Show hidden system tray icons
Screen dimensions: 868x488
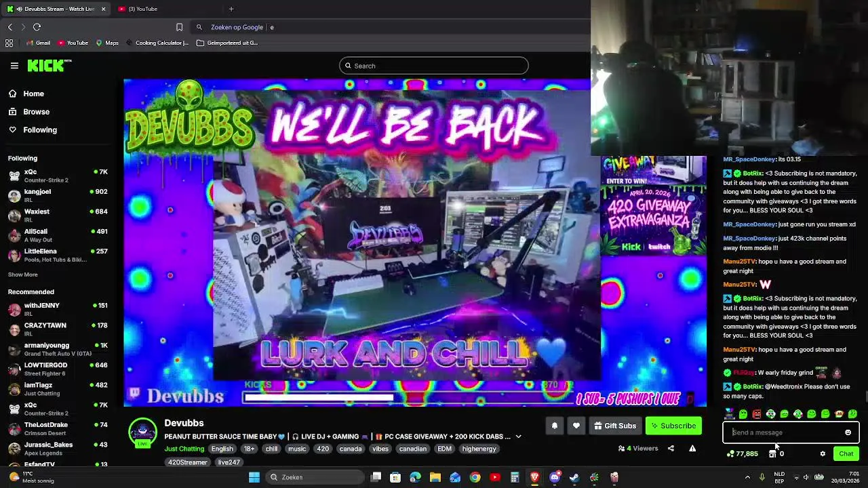(748, 477)
